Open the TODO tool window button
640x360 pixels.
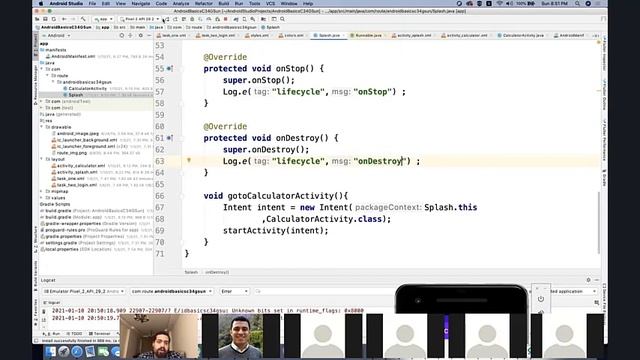point(74,334)
